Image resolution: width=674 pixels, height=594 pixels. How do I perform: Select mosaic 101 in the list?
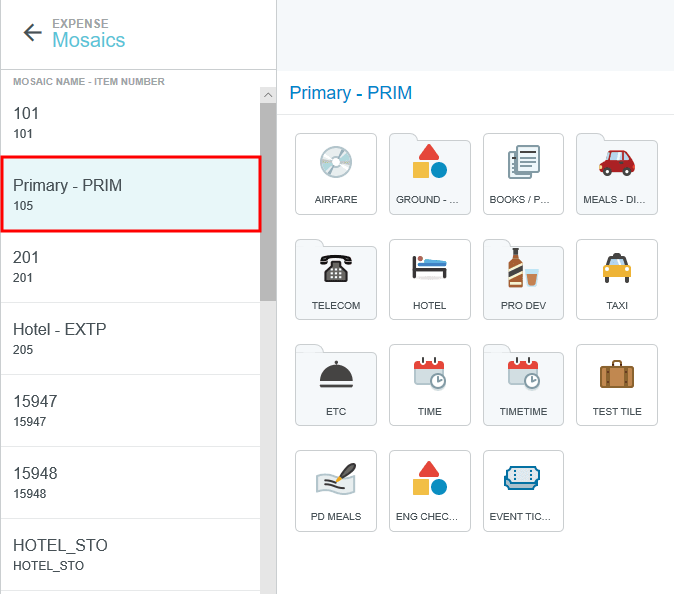pos(130,122)
